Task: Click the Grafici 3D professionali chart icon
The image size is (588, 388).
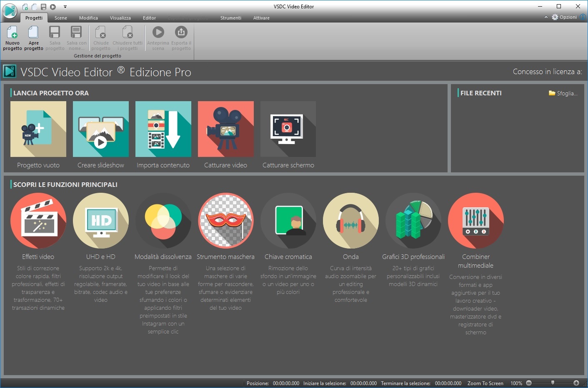Action: tap(413, 221)
